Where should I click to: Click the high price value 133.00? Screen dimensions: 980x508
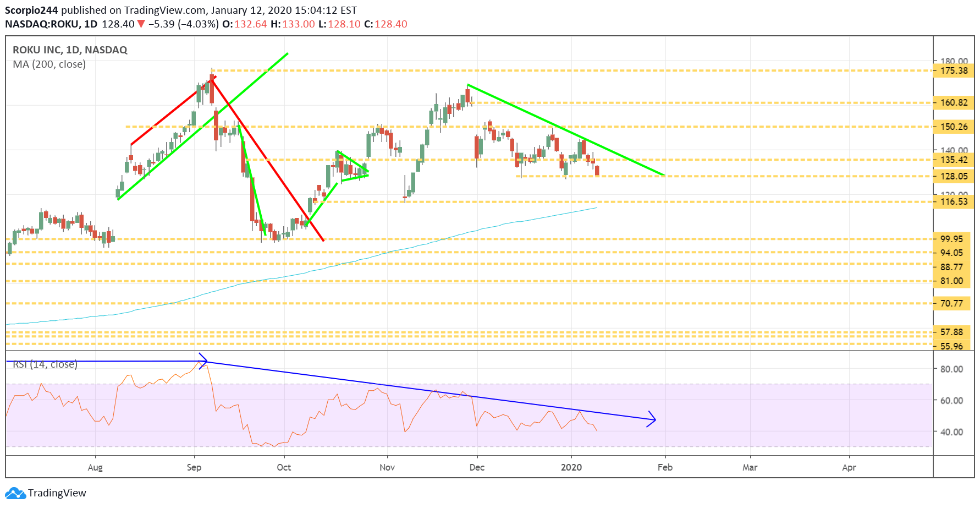pyautogui.click(x=299, y=24)
